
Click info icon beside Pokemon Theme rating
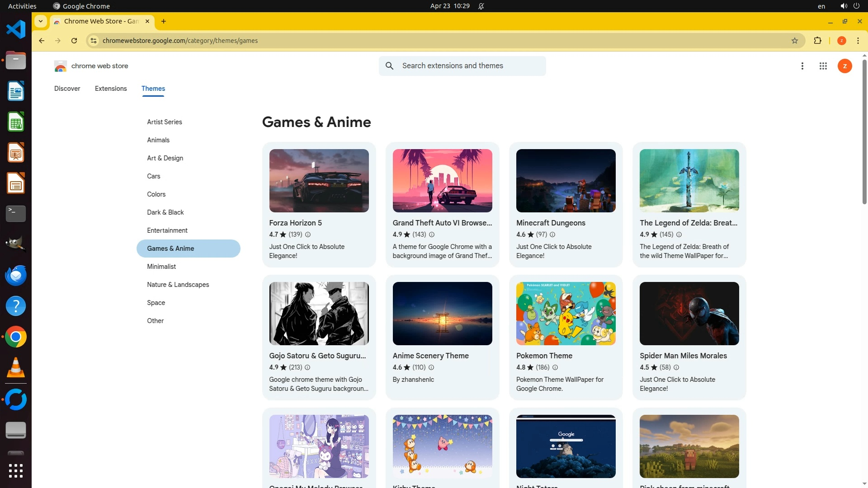pos(555,367)
